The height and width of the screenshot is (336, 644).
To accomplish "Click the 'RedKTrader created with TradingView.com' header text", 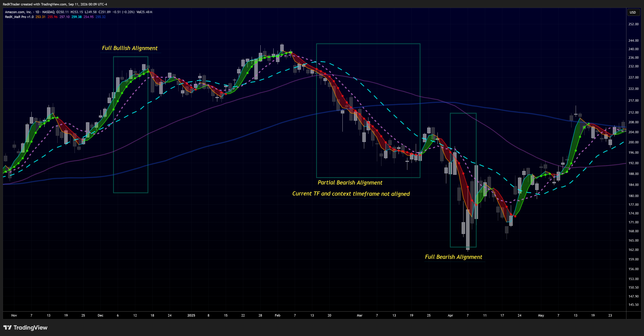I will [x=35, y=4].
